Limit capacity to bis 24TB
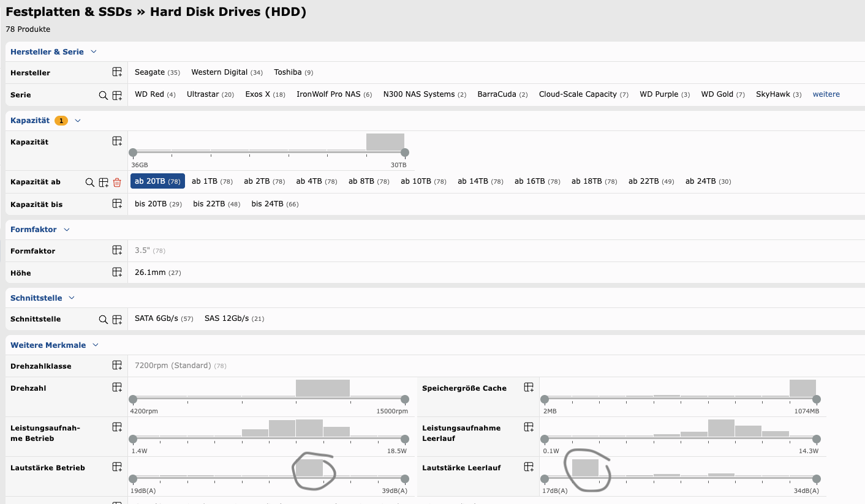The height and width of the screenshot is (504, 865). tap(275, 204)
